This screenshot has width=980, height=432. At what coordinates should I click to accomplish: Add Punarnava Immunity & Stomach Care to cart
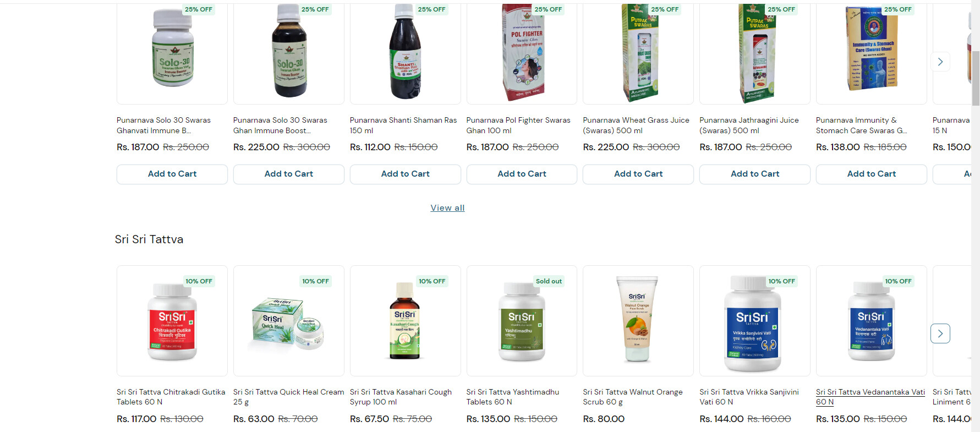click(872, 174)
